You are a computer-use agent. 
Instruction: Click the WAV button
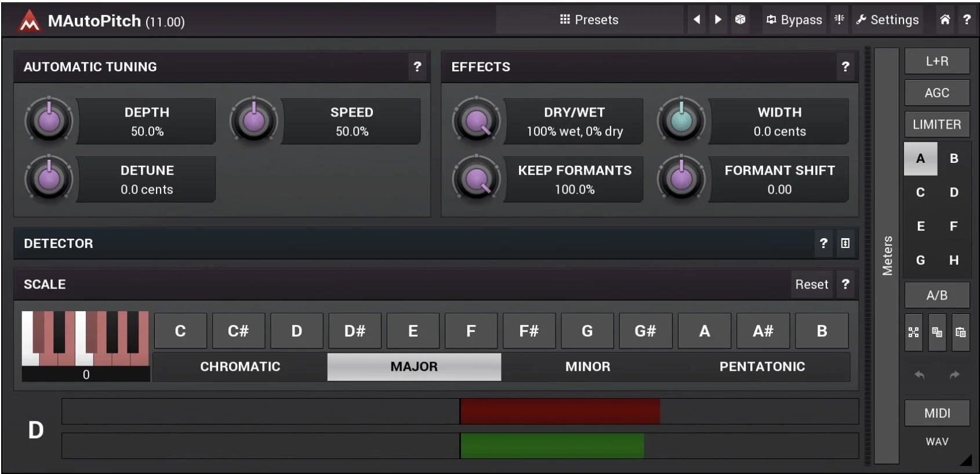[937, 442]
